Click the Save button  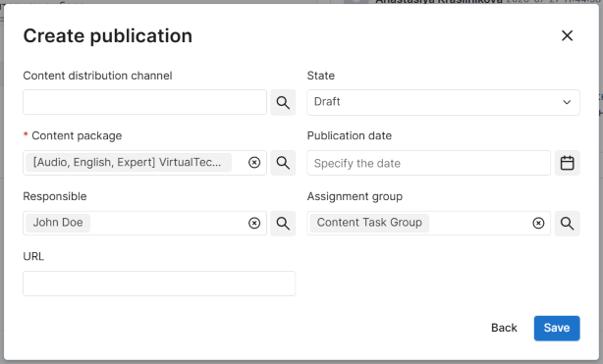click(557, 328)
